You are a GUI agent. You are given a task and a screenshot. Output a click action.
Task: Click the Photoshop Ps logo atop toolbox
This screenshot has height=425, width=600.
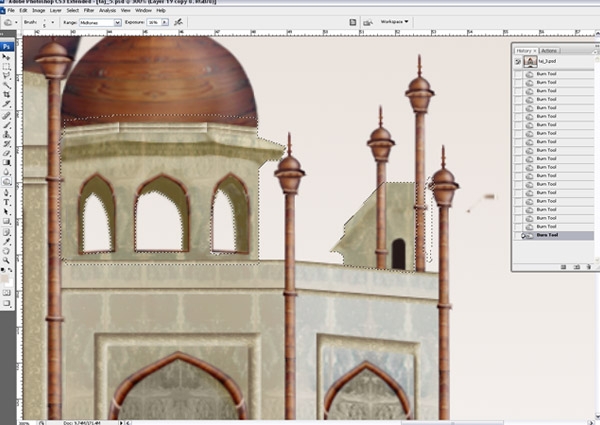tap(7, 46)
